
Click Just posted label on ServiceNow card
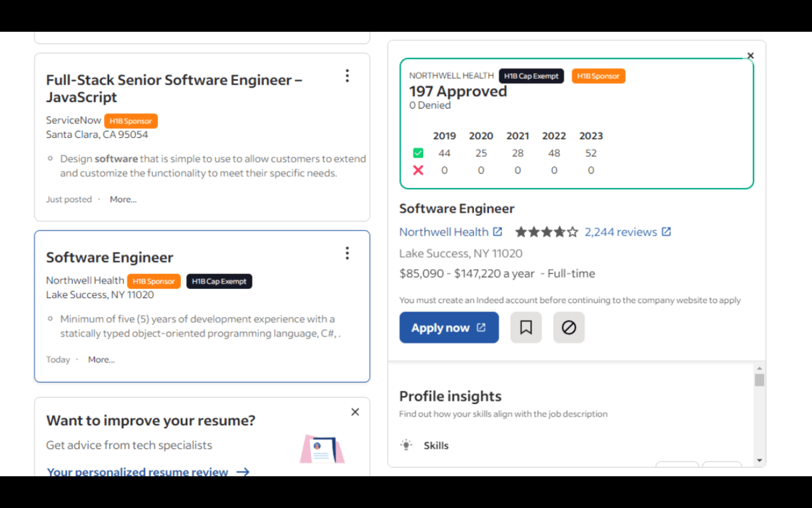point(69,199)
